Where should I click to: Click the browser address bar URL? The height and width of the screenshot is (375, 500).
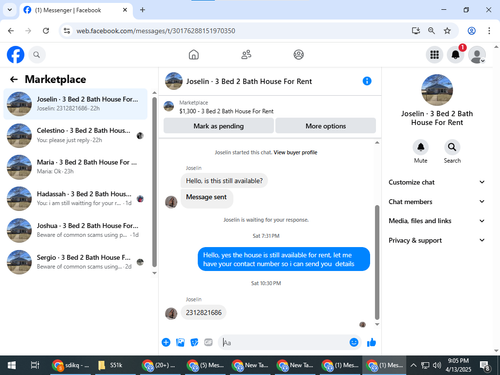[156, 31]
